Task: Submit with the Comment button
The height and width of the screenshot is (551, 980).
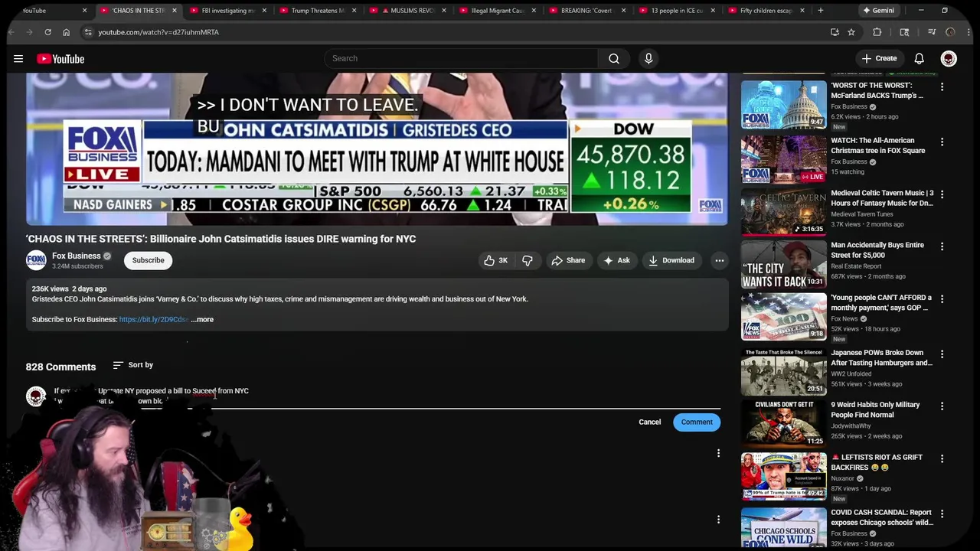Action: 697,422
